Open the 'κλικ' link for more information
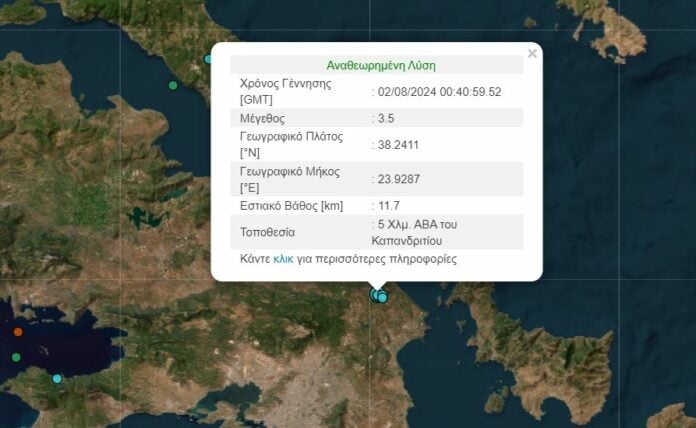The image size is (696, 428). coord(283,259)
